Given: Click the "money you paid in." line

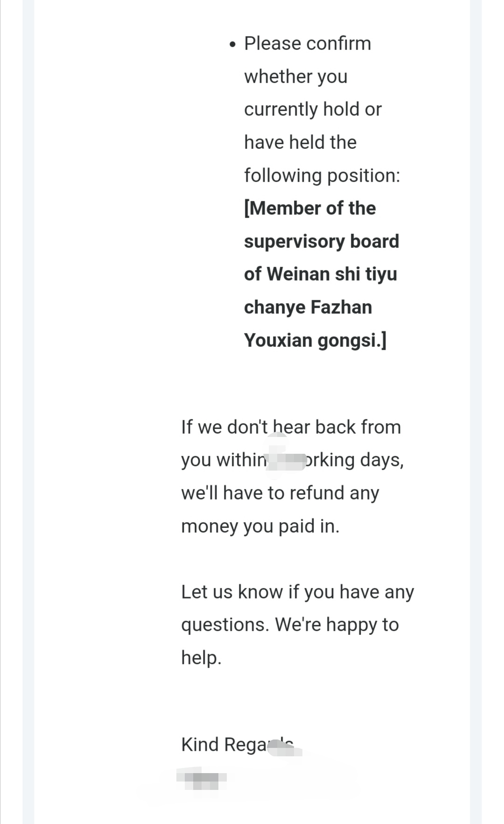Looking at the screenshot, I should pos(260,526).
